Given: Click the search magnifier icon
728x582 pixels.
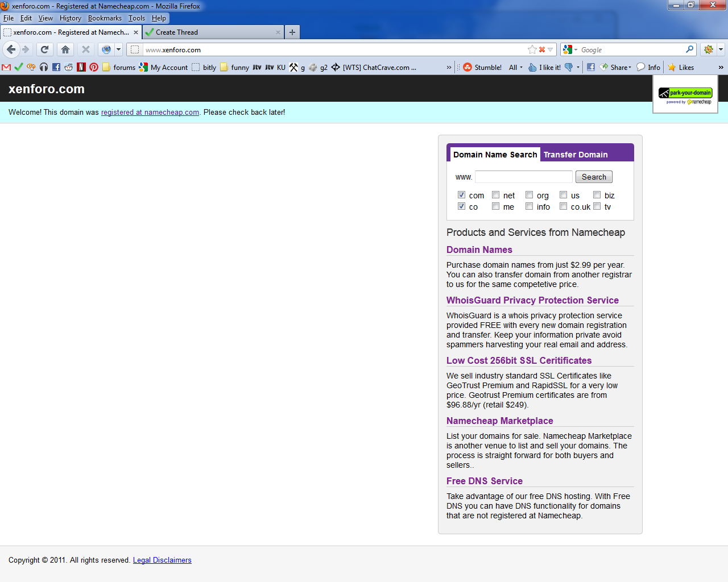Looking at the screenshot, I should click(690, 49).
